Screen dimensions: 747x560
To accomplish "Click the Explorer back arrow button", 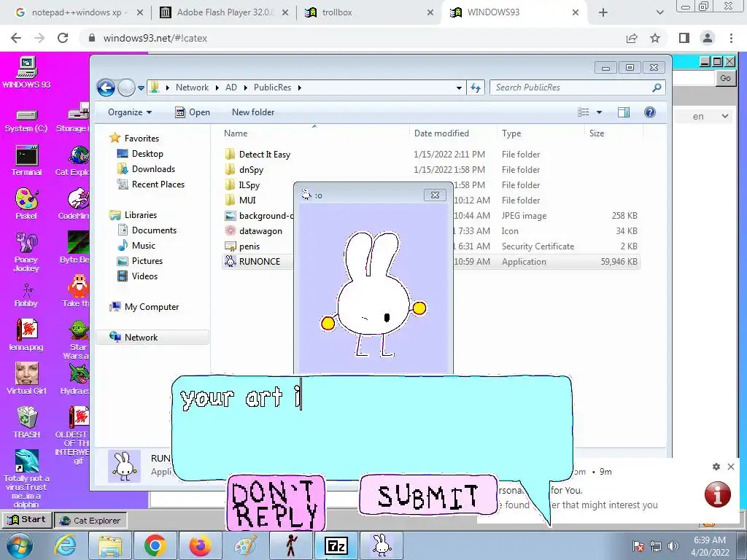I will (106, 87).
